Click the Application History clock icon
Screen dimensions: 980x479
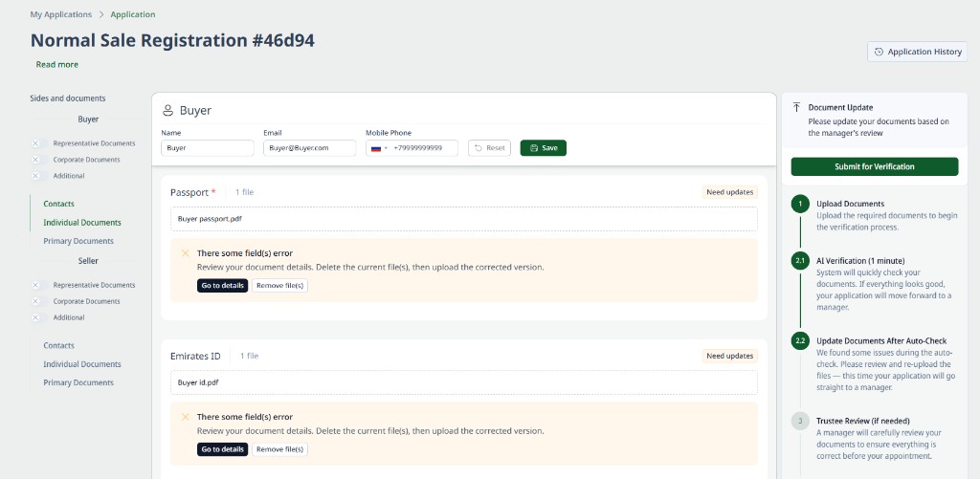[879, 52]
